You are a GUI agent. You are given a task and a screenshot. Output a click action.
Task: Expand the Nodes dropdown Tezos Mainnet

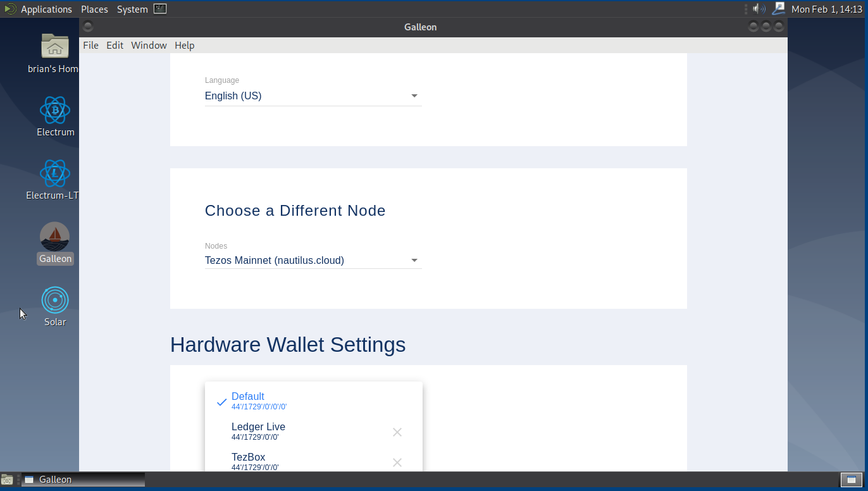point(313,261)
